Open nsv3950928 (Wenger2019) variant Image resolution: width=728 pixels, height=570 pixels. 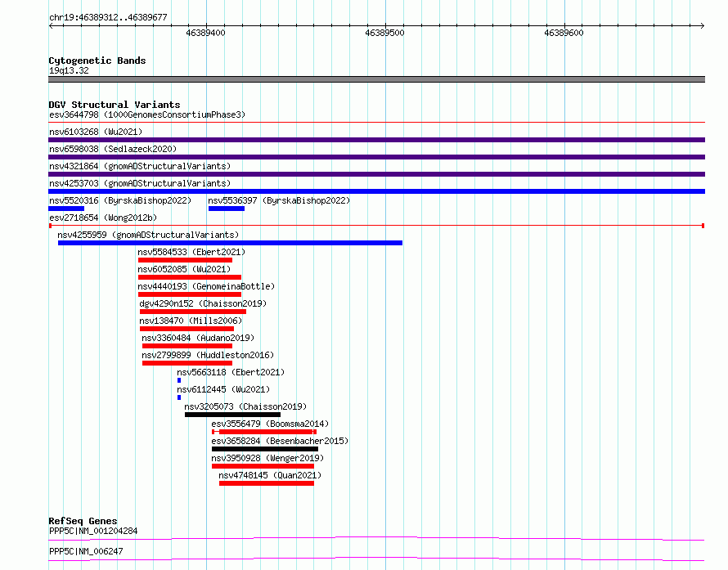268,458
